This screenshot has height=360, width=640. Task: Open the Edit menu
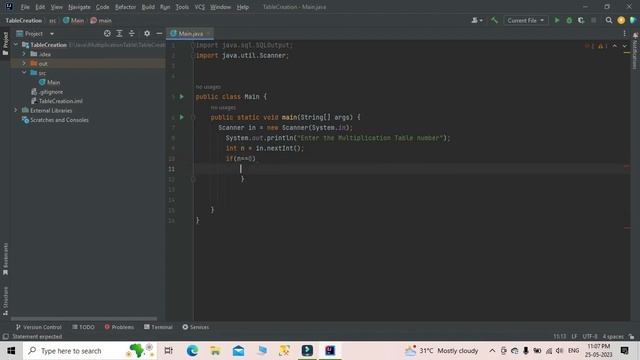click(40, 7)
